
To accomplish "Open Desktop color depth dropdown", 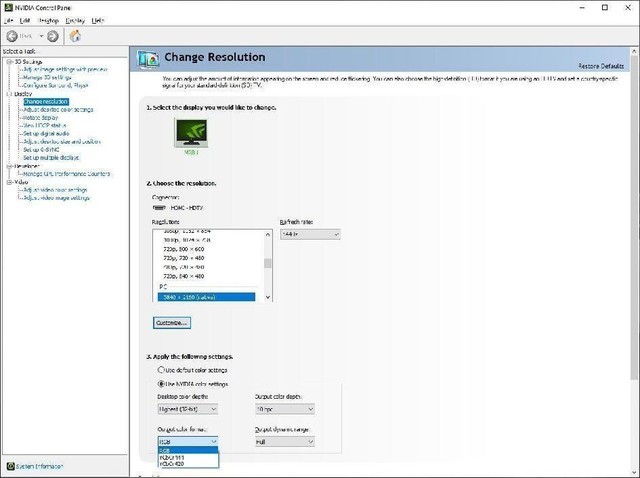I will coord(188,409).
